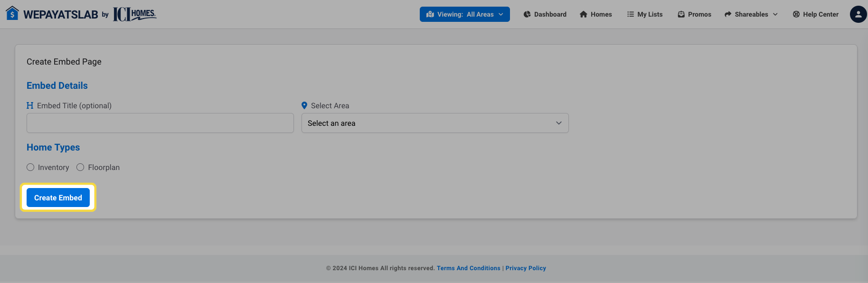
Task: Click the My Lists list icon
Action: point(631,14)
